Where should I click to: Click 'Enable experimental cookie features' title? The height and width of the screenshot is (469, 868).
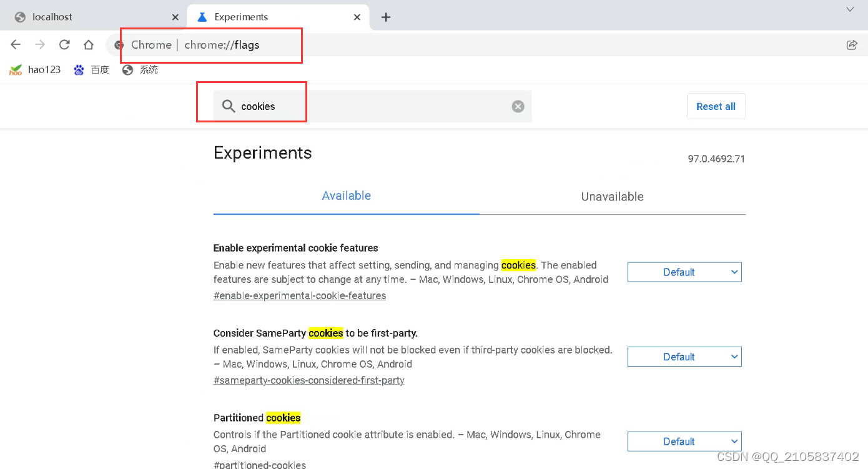pos(296,248)
